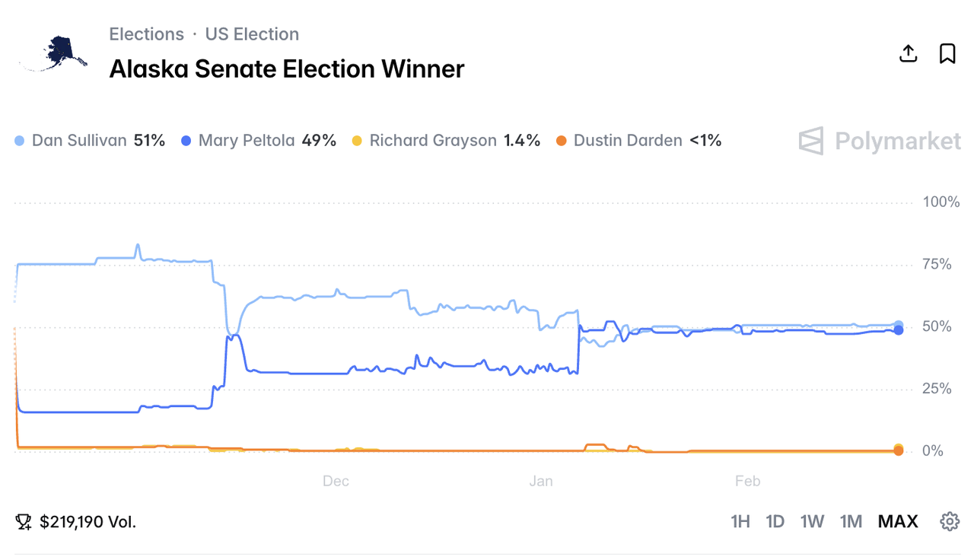This screenshot has height=560, width=974.
Task: Open chart settings gear icon
Action: [950, 521]
